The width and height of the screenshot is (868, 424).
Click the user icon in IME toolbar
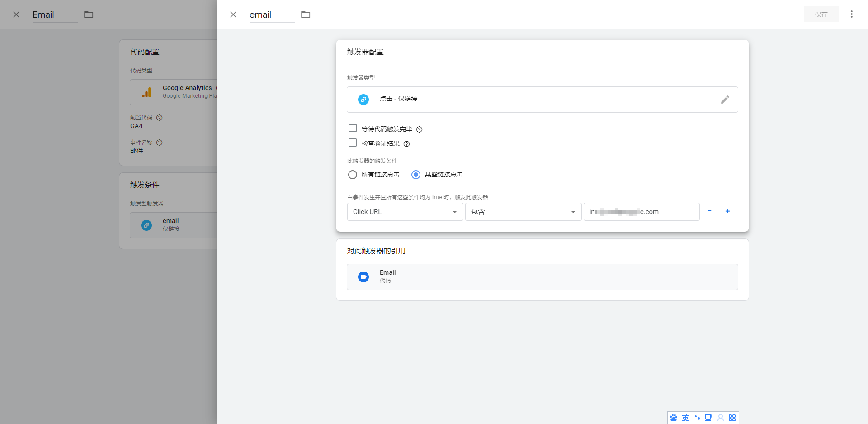point(721,418)
